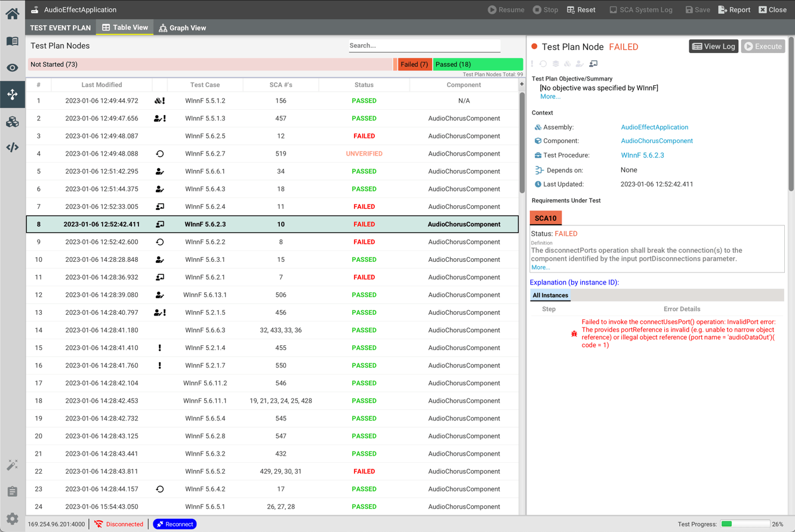Select the All Instances tab

(550, 295)
